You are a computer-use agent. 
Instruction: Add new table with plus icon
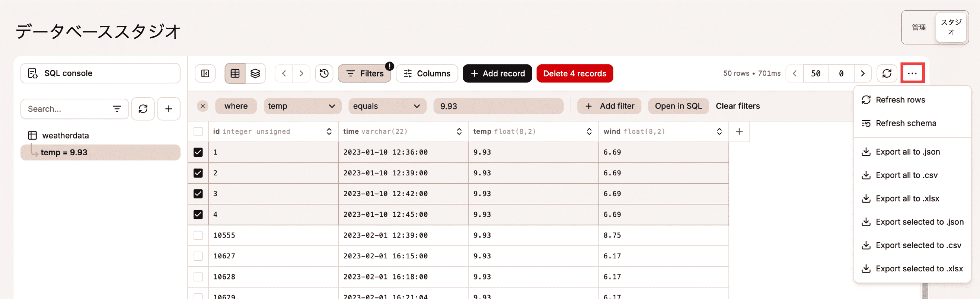coord(169,109)
